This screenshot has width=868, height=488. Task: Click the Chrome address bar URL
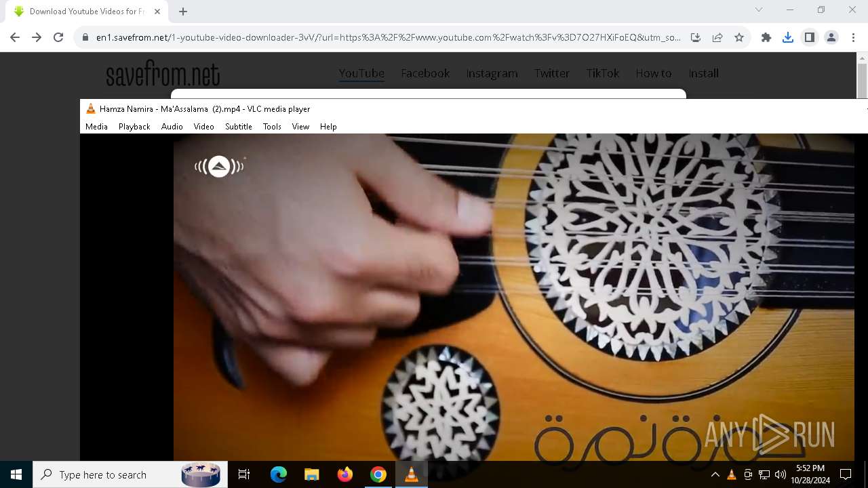click(x=388, y=37)
